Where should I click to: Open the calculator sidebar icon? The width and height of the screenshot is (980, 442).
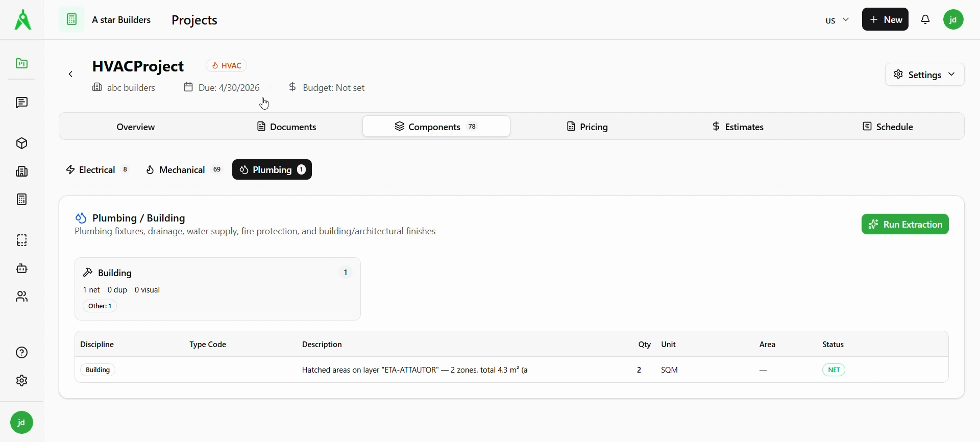click(x=21, y=200)
